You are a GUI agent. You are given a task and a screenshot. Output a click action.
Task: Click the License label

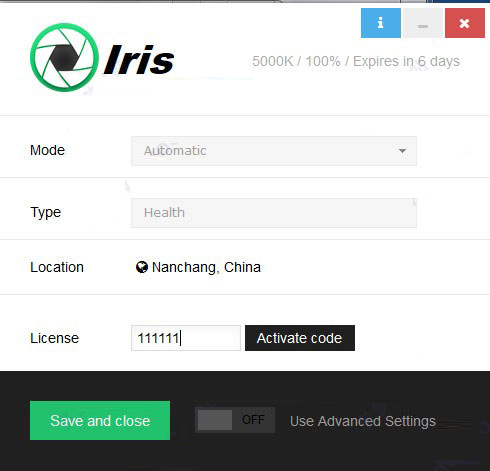pyautogui.click(x=54, y=338)
